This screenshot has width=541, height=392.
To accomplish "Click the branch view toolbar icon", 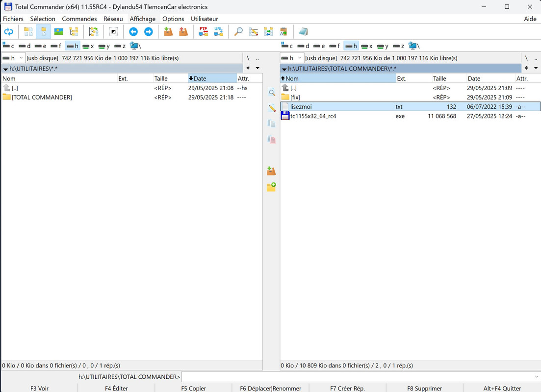I will 94,32.
